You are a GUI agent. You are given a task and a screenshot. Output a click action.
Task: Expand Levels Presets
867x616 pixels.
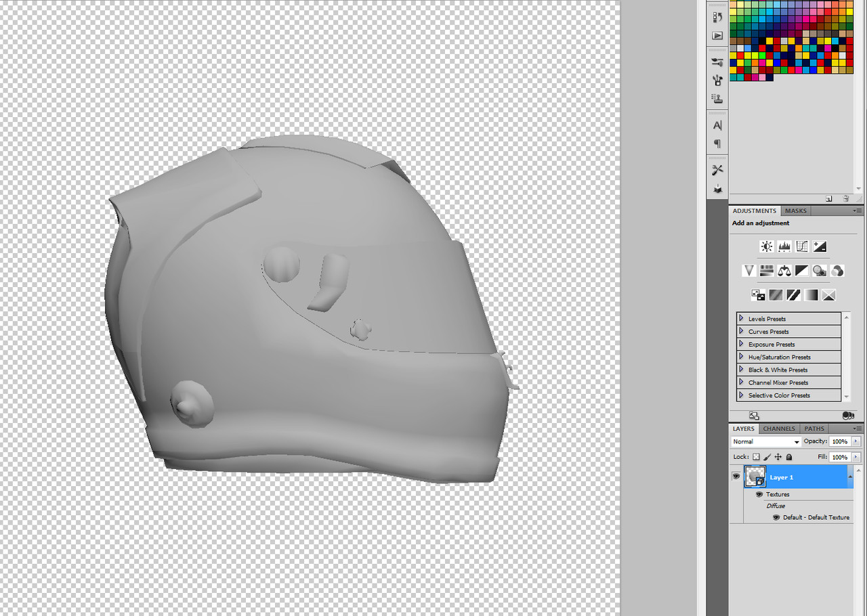point(741,318)
